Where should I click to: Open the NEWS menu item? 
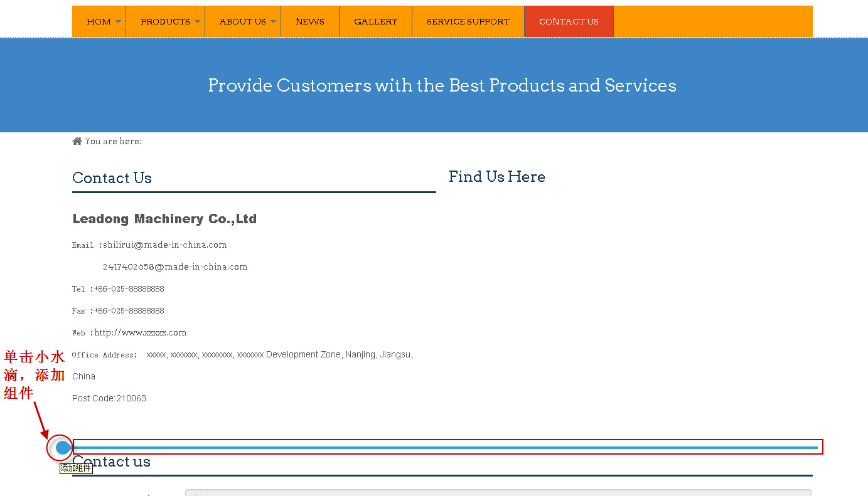pyautogui.click(x=310, y=22)
